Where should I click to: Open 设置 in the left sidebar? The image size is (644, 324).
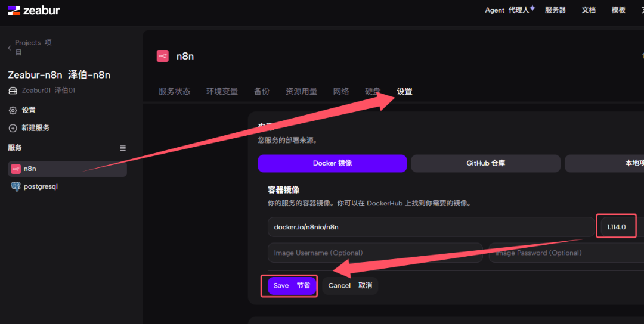tap(29, 110)
